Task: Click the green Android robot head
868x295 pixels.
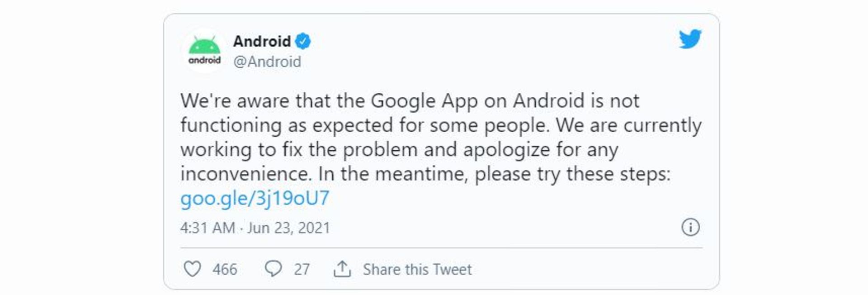Action: (204, 45)
